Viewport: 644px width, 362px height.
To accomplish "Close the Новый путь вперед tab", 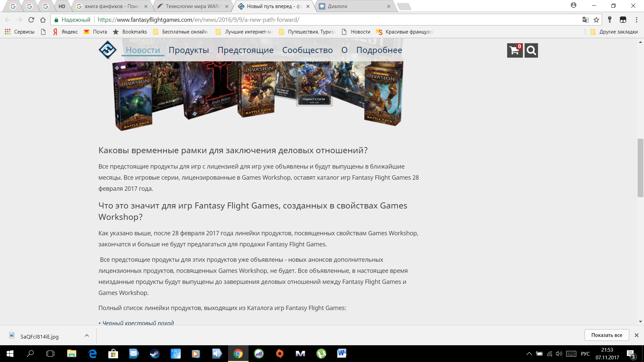I will point(308,6).
